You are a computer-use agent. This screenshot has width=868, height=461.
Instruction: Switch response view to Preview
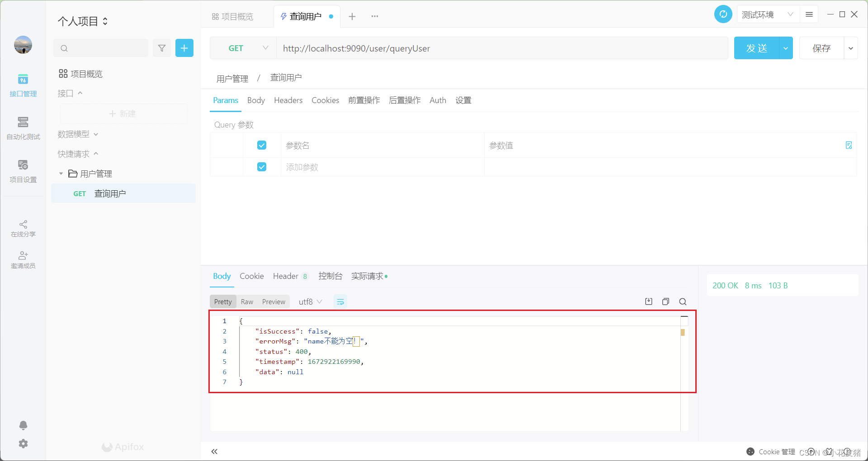click(274, 301)
